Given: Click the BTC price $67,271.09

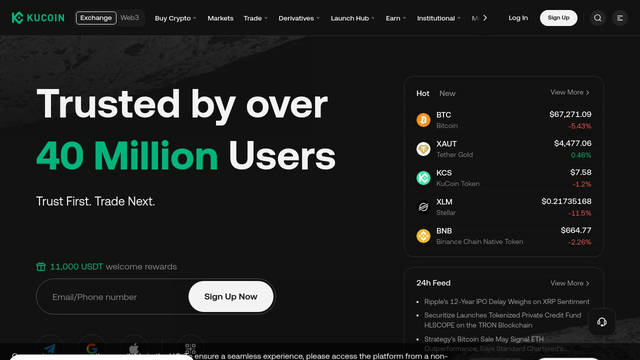Looking at the screenshot, I should [570, 114].
